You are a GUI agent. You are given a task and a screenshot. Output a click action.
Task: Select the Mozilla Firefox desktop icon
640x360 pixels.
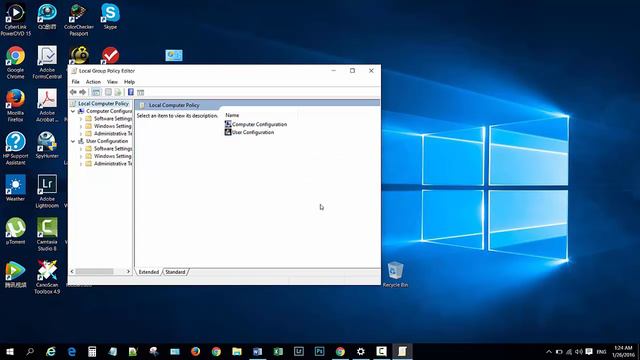coord(16,105)
